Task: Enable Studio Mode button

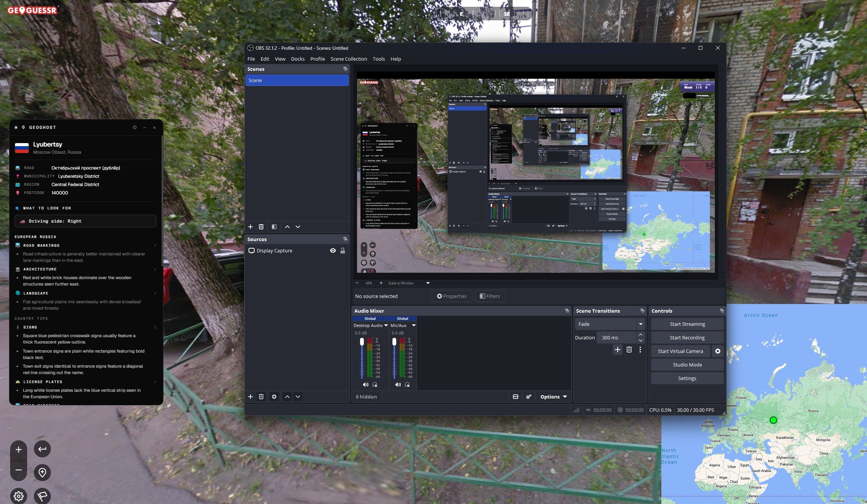Action: coord(687,365)
